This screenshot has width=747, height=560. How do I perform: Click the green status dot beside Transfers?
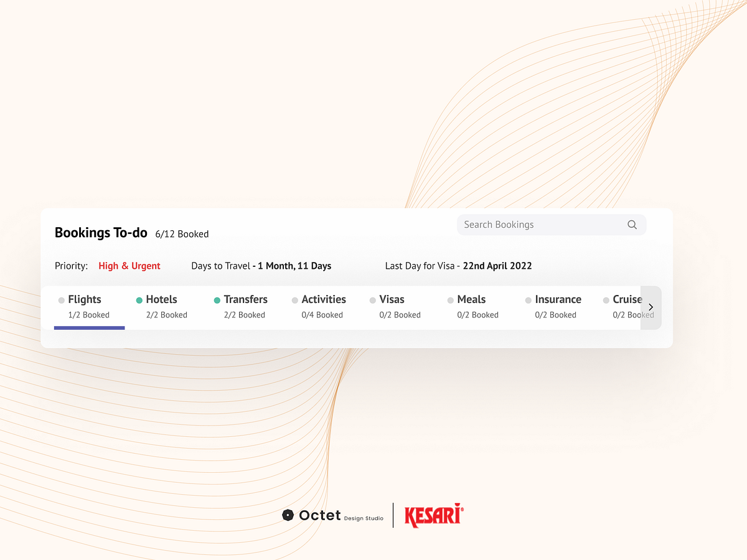coord(217,299)
